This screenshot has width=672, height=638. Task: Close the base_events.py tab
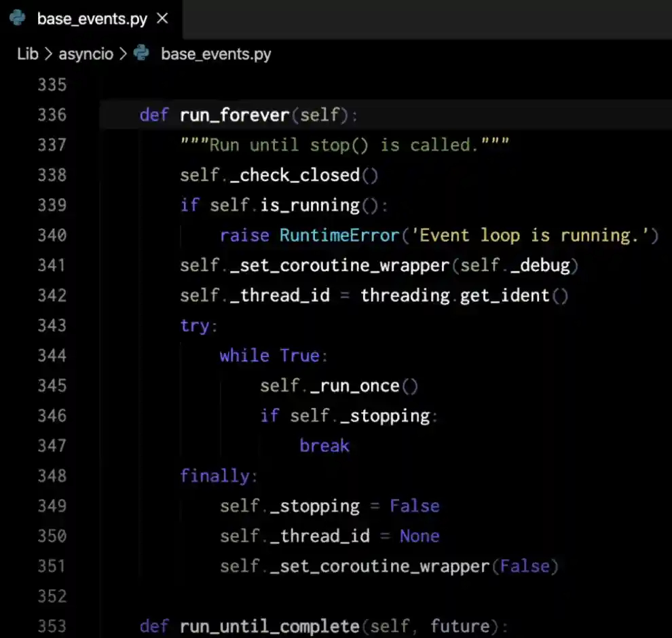[162, 18]
